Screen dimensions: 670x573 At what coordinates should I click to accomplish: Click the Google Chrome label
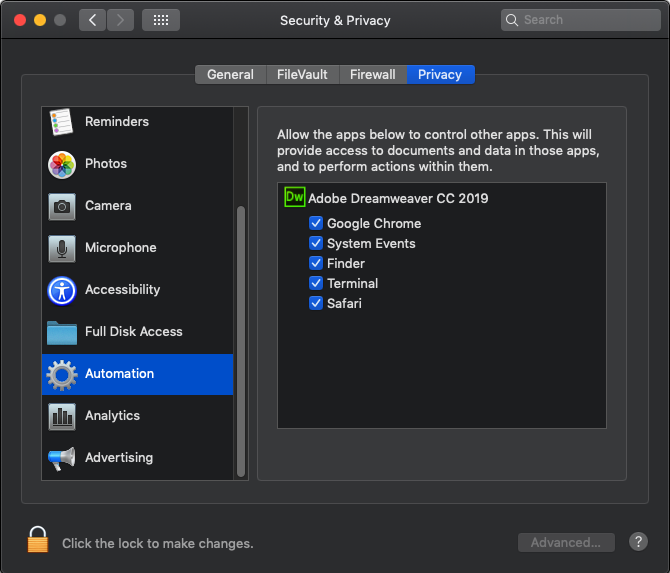pyautogui.click(x=374, y=223)
